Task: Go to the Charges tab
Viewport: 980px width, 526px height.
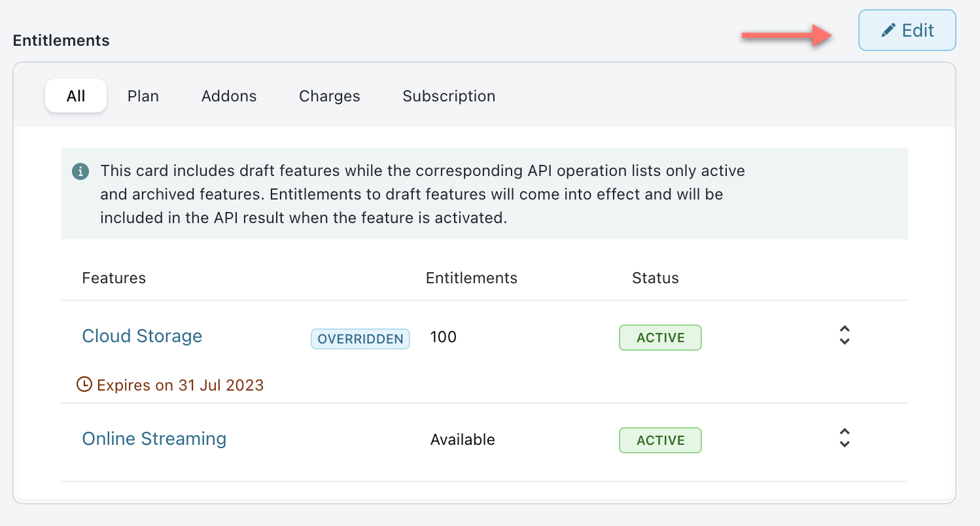Action: tap(329, 96)
